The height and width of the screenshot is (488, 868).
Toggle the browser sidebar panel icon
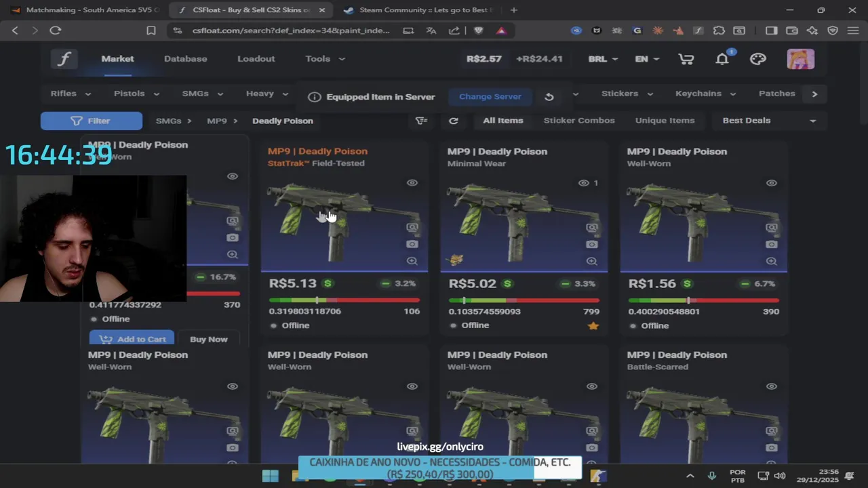[772, 30]
